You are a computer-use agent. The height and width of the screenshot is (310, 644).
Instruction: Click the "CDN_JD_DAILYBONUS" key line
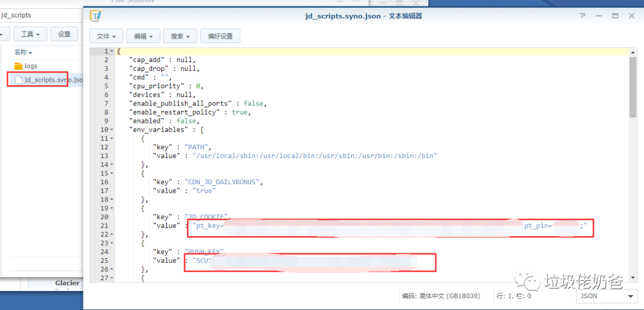point(208,182)
